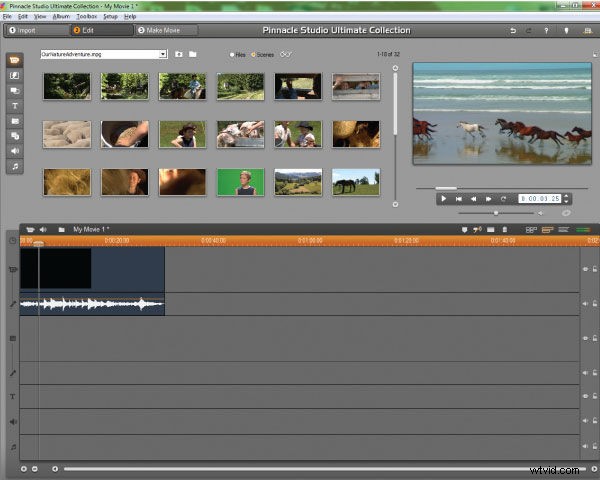Select the Scenes radio button
The height and width of the screenshot is (480, 600).
(x=253, y=55)
